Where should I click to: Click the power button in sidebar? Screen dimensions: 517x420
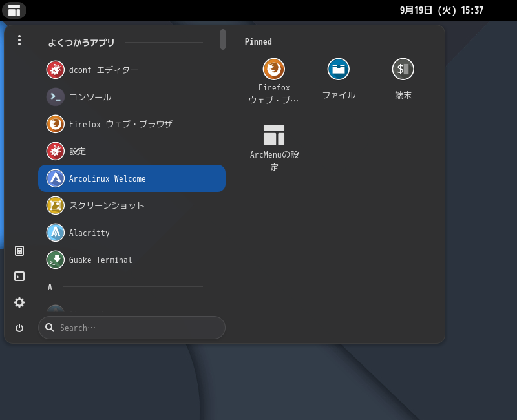point(19,328)
